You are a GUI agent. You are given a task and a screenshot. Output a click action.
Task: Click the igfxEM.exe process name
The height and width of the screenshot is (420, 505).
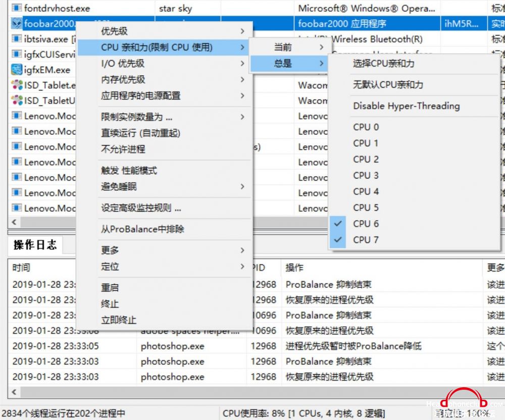point(47,70)
